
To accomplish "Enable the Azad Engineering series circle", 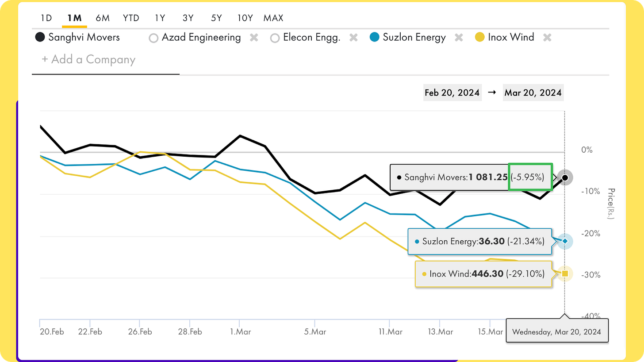I will 153,38.
